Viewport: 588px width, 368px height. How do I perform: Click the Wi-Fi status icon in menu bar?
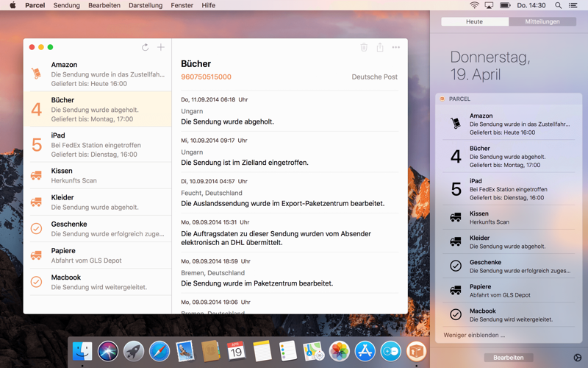tap(474, 5)
